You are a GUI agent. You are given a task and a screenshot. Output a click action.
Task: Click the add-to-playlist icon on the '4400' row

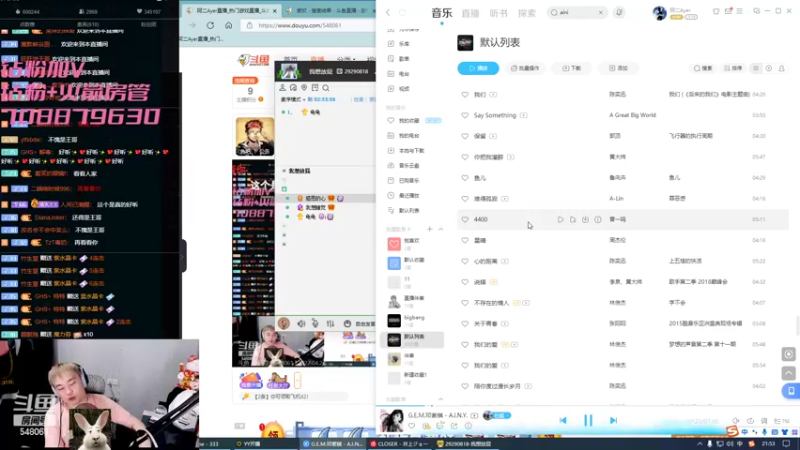point(572,219)
